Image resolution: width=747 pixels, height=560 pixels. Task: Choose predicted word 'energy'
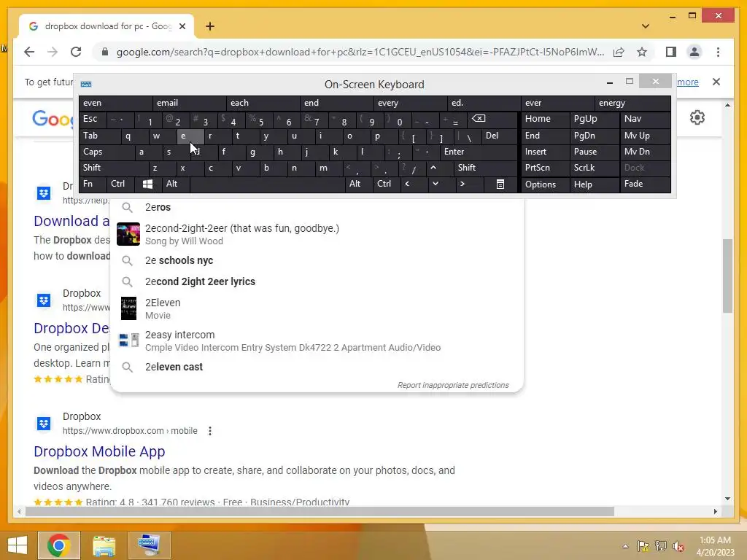(632, 103)
